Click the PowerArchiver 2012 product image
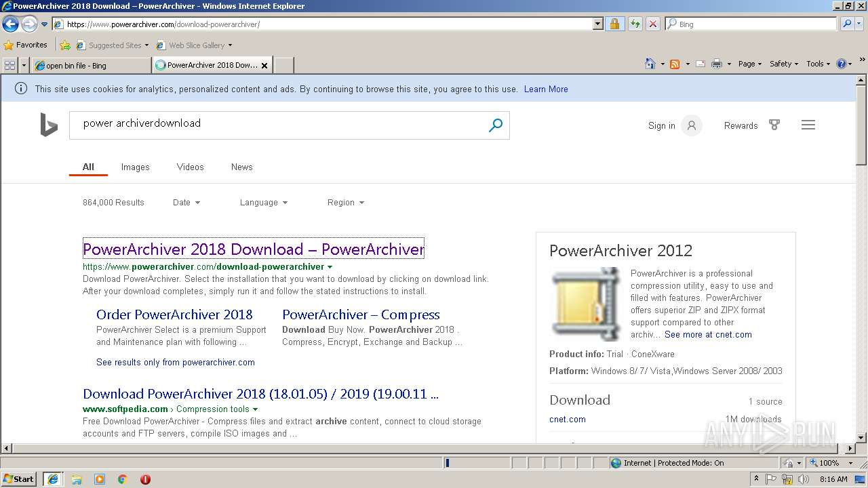 pos(587,304)
